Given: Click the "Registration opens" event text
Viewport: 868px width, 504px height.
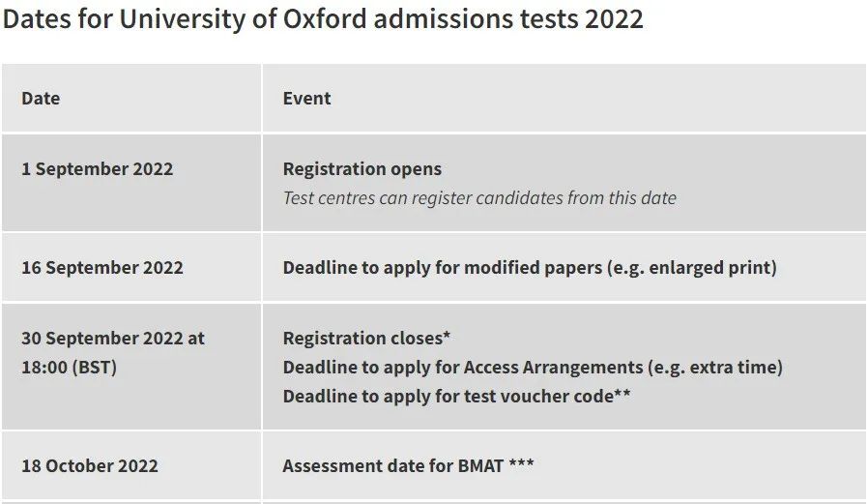Looking at the screenshot, I should pyautogui.click(x=362, y=169).
